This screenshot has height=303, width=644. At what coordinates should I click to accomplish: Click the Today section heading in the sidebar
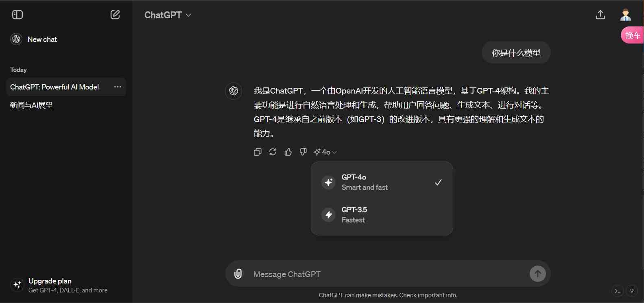point(18,70)
